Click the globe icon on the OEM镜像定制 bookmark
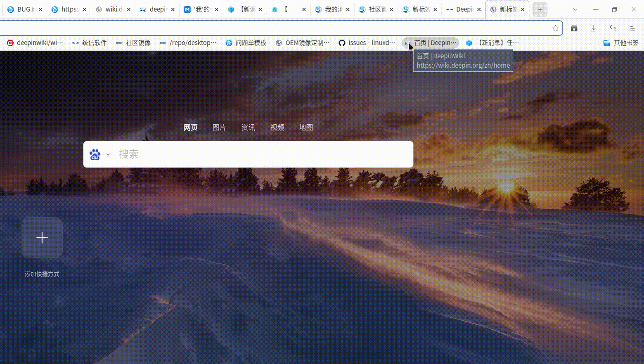 279,43
